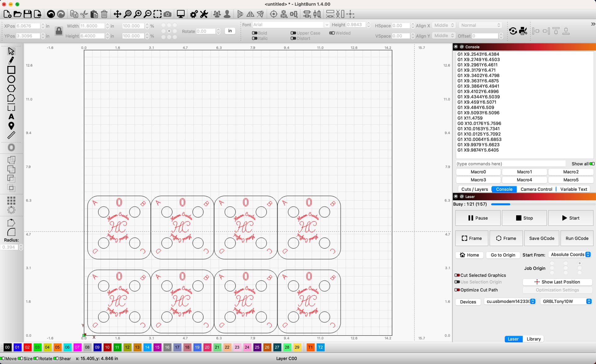Select the Measure tool in toolbar
The image size is (596, 364).
tap(11, 135)
